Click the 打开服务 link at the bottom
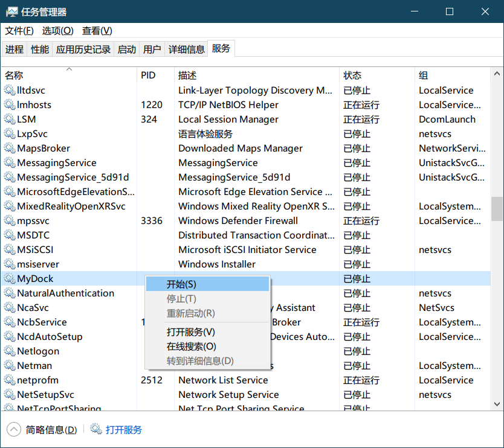The image size is (504, 448). pos(124,429)
